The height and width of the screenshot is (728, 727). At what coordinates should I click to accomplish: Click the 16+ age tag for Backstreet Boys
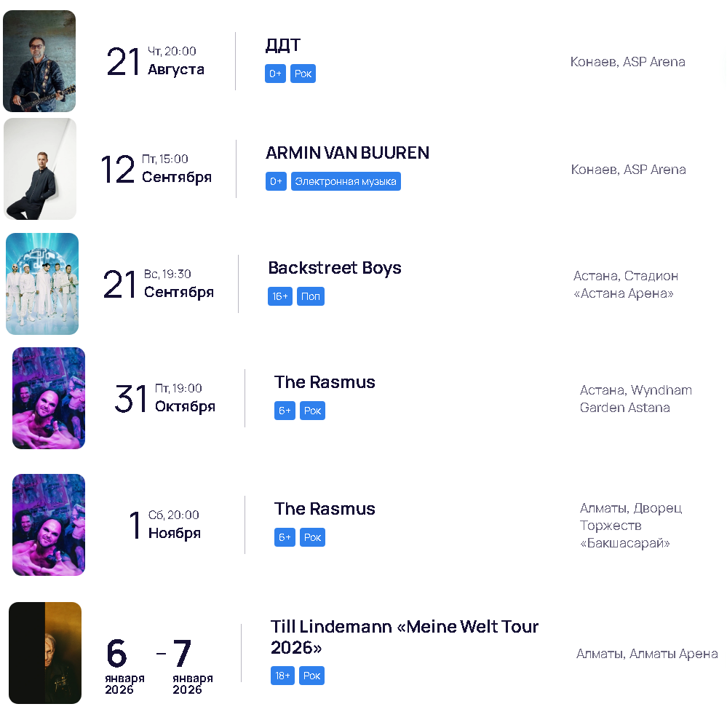coord(280,296)
